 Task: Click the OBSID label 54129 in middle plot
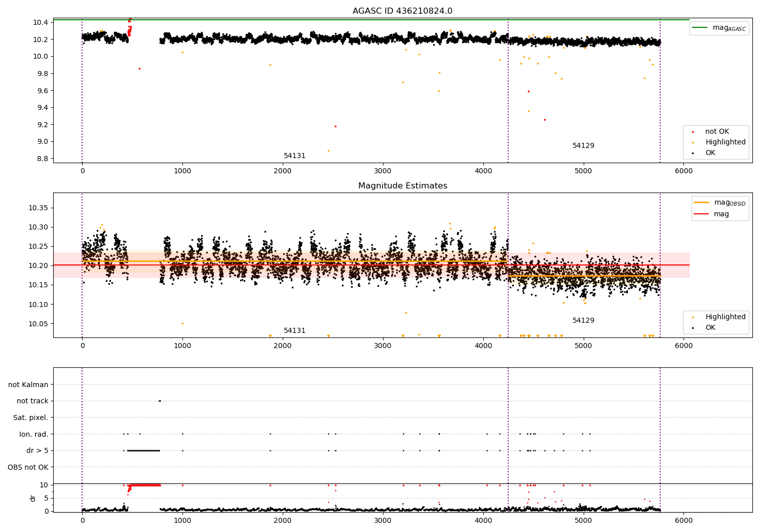pos(583,321)
